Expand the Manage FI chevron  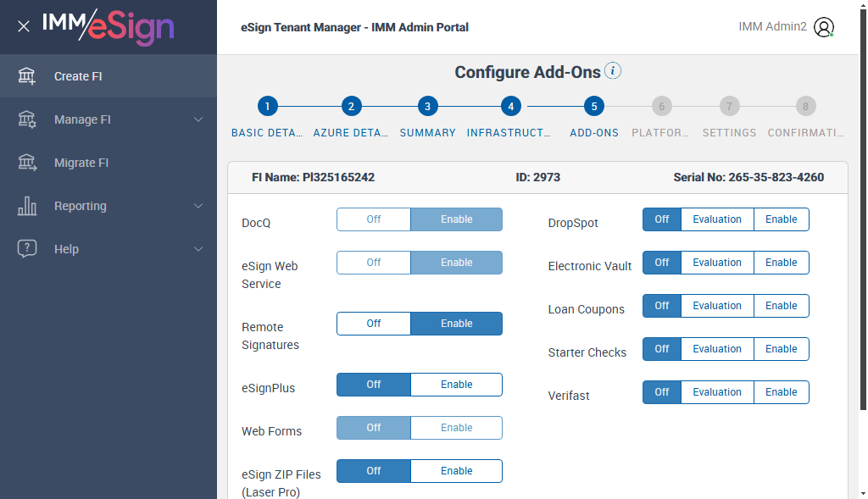(198, 119)
